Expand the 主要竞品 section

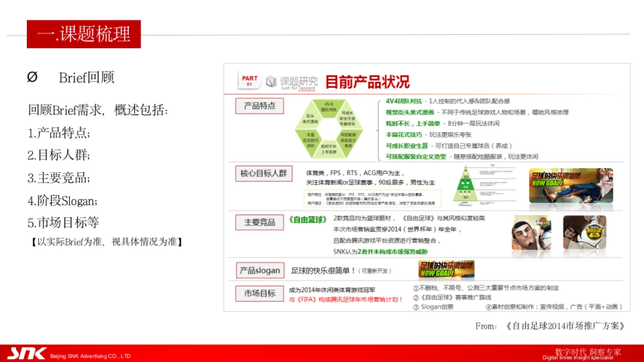pyautogui.click(x=259, y=222)
